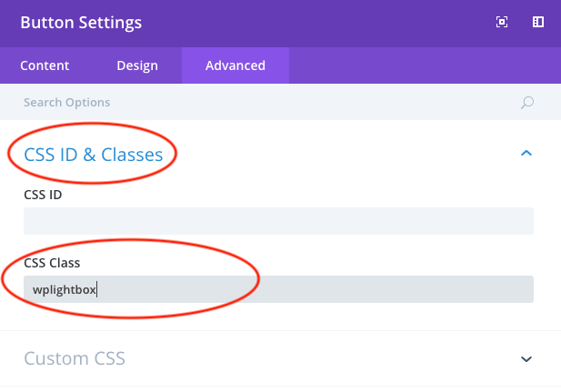This screenshot has width=561, height=392.
Task: Click into the empty CSS ID field
Action: pyautogui.click(x=278, y=221)
